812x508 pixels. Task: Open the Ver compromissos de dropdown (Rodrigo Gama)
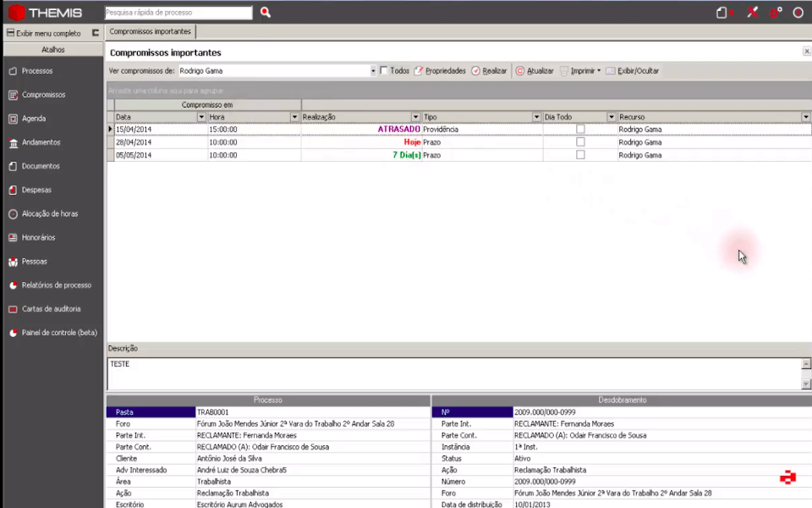click(372, 71)
